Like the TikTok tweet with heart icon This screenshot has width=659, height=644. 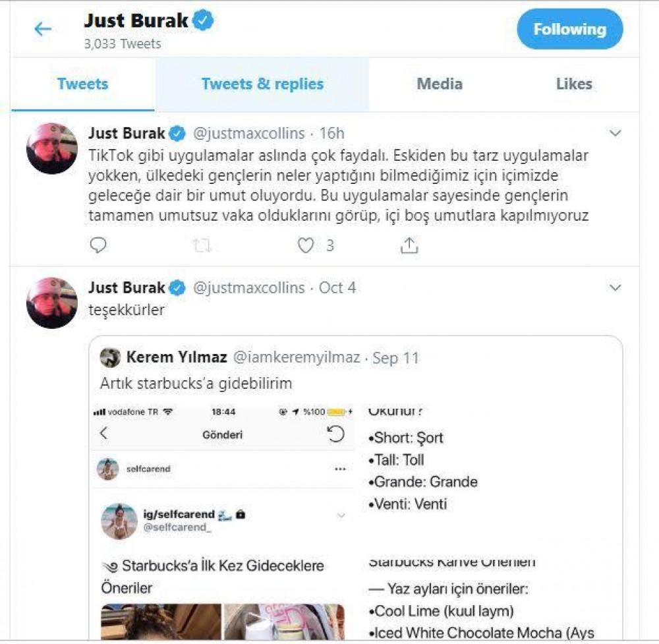[x=306, y=245]
